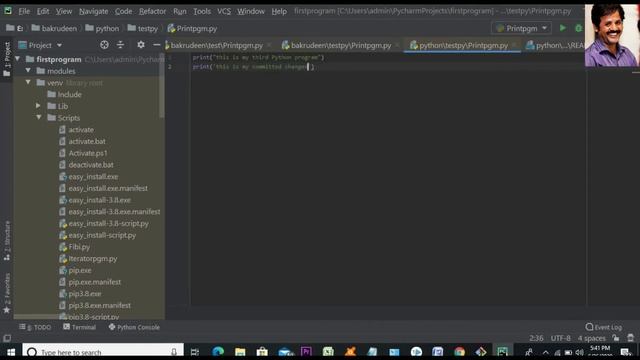Open Premiere Pro from taskbar
Screen dimensions: 640x360
(x=306, y=351)
